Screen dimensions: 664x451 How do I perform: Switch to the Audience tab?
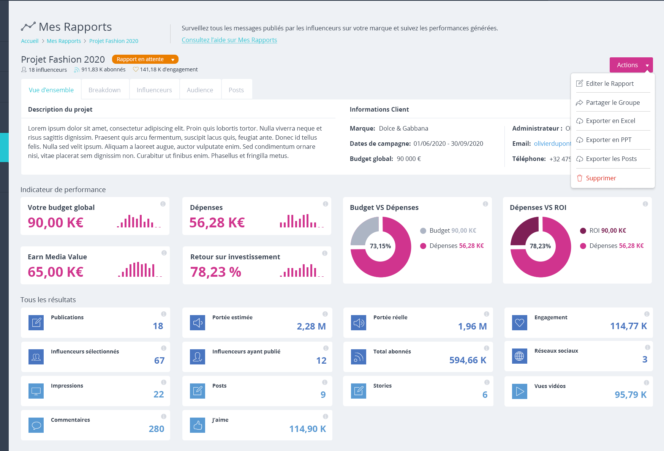point(201,90)
